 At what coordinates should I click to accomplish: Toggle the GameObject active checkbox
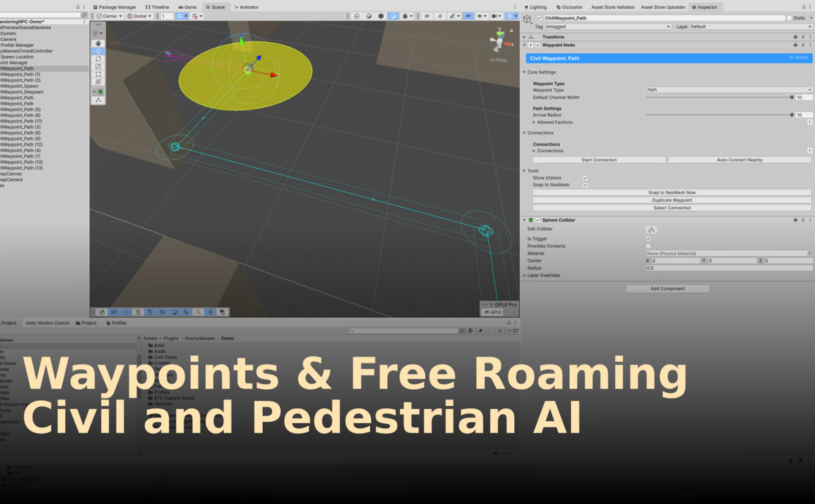(x=539, y=18)
